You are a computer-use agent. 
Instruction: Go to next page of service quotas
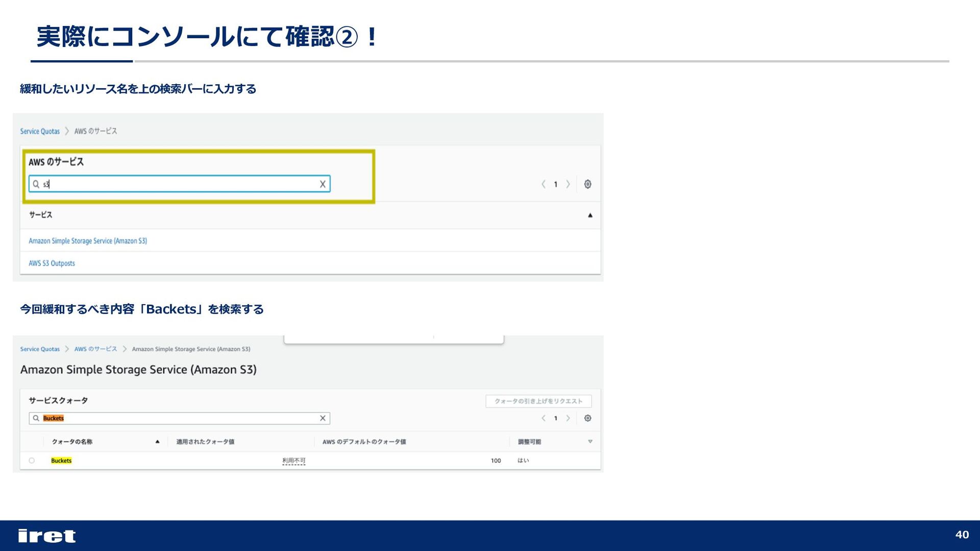(x=568, y=418)
